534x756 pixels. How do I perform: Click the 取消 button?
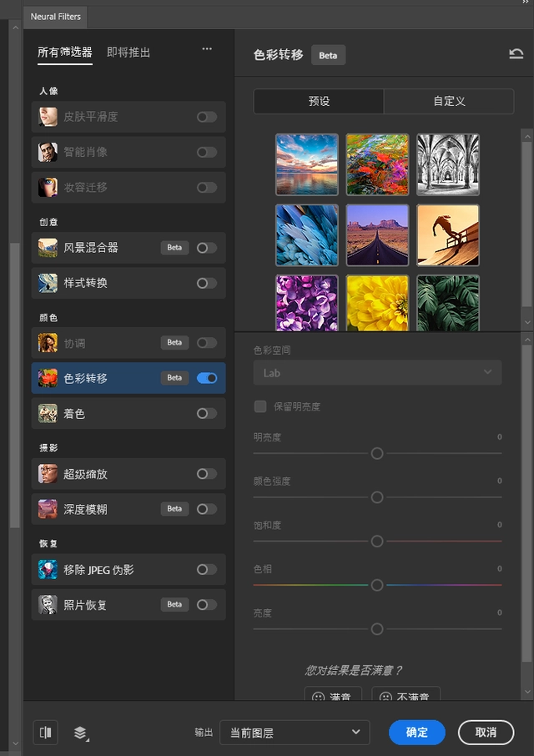pos(486,733)
